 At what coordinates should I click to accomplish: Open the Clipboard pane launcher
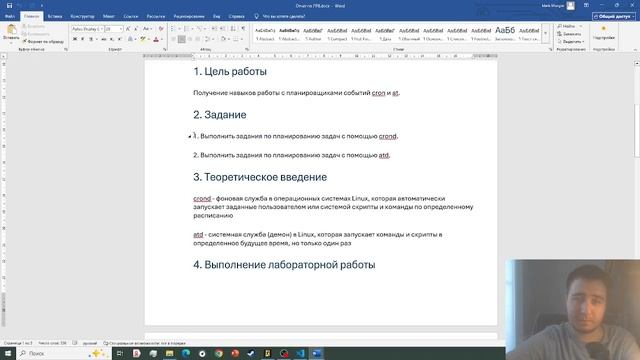click(x=66, y=49)
